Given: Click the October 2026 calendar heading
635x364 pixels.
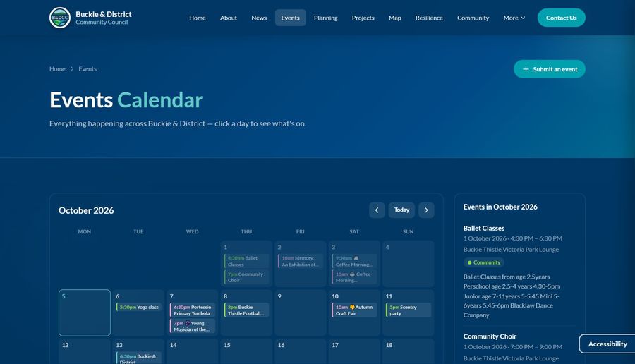Looking at the screenshot, I should click(86, 210).
